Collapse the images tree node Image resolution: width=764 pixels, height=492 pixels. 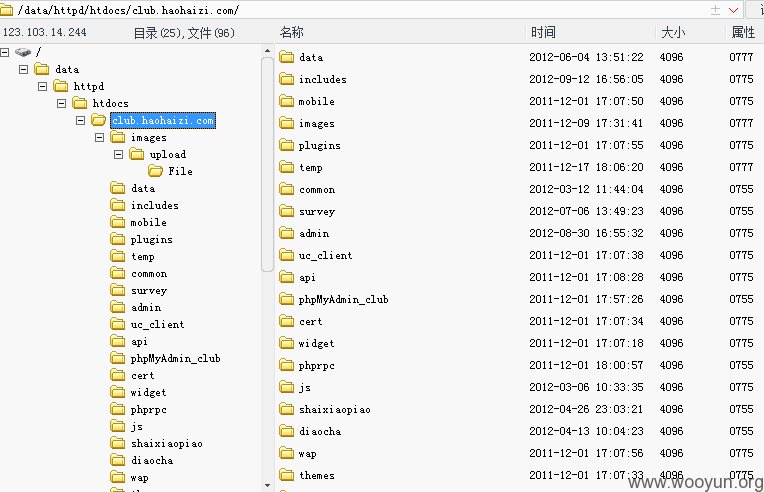[x=99, y=137]
